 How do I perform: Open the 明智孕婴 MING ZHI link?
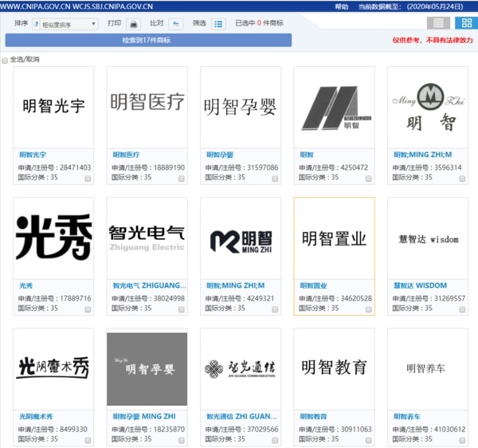coord(144,417)
